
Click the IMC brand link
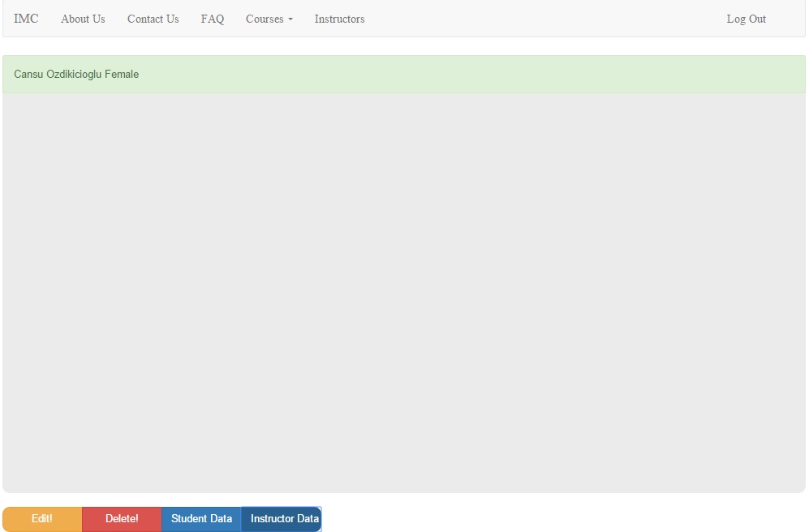[26, 19]
